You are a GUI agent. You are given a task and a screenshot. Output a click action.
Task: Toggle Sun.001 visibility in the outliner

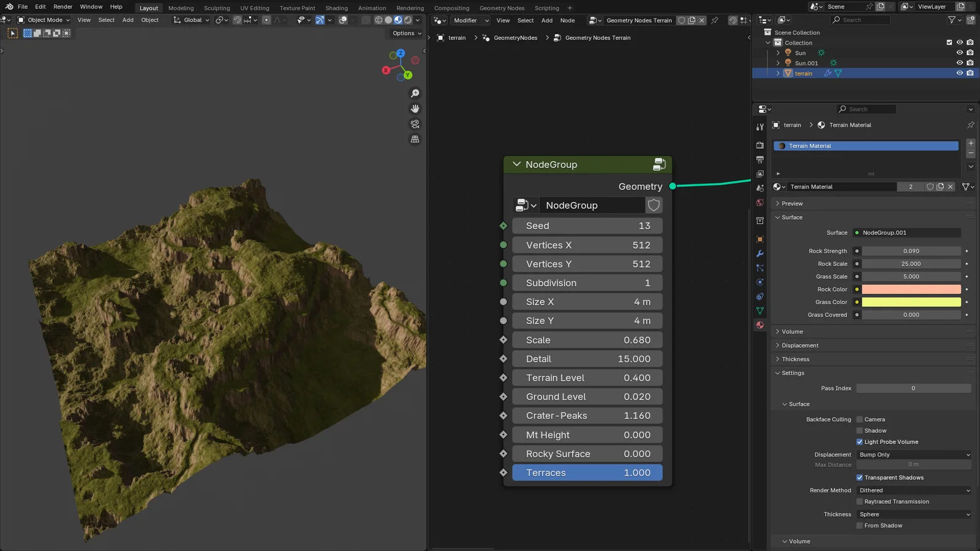click(x=960, y=62)
